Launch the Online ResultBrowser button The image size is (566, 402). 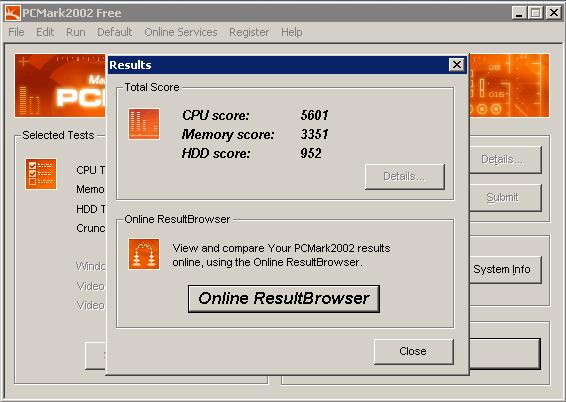(x=284, y=299)
